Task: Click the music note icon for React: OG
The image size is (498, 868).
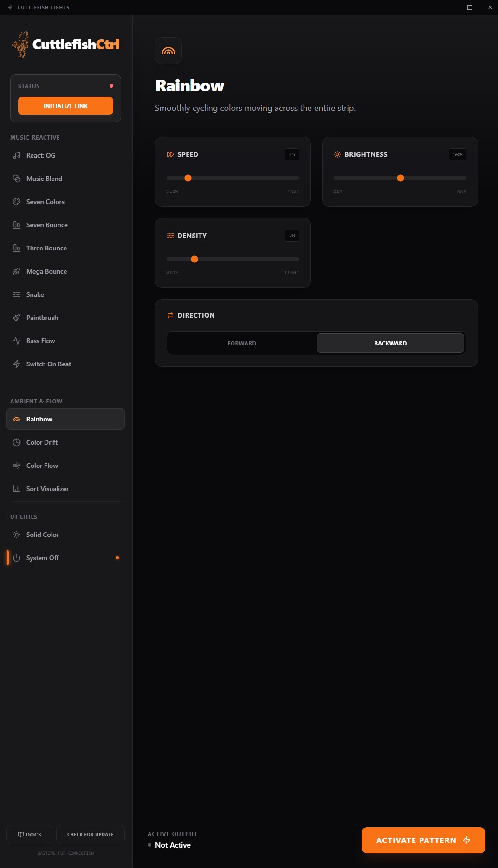Action: (17, 155)
